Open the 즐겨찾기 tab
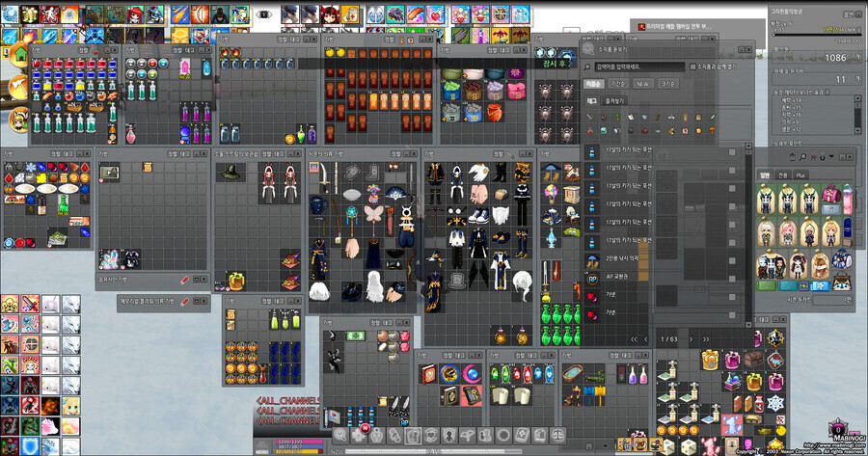 (614, 99)
